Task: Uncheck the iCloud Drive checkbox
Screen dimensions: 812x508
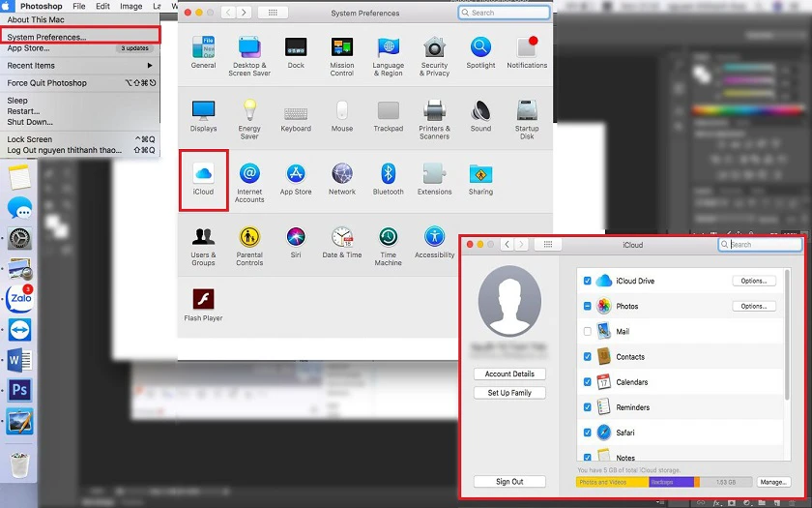Action: [x=588, y=281]
